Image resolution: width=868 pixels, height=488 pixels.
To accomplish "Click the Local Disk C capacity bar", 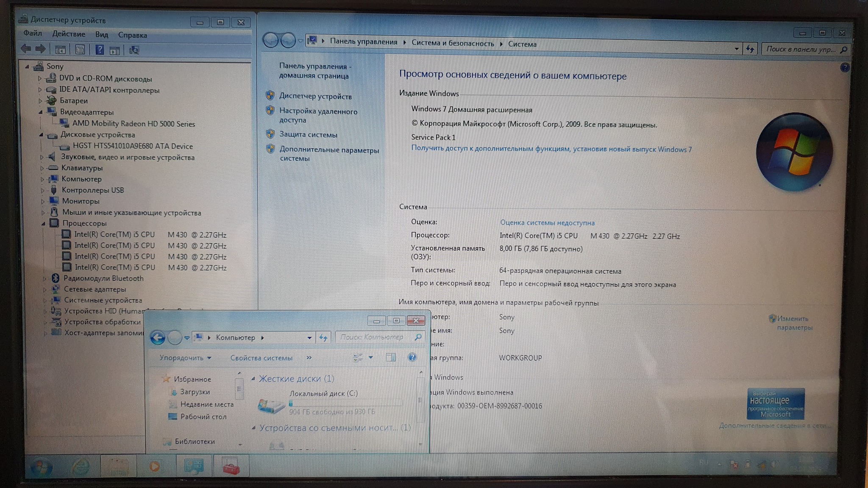I will coord(345,403).
